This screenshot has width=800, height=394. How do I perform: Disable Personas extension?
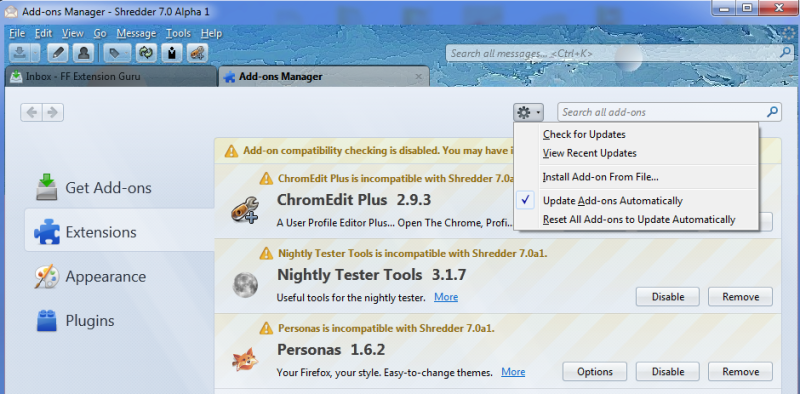667,372
